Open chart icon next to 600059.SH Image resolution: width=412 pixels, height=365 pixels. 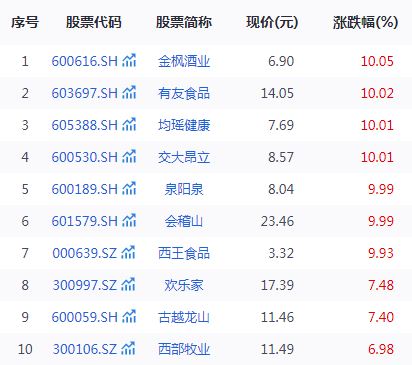(x=129, y=317)
